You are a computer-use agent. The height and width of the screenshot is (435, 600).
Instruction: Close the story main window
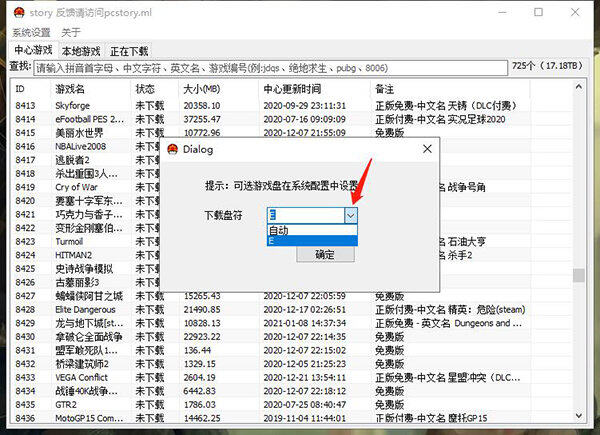click(575, 12)
